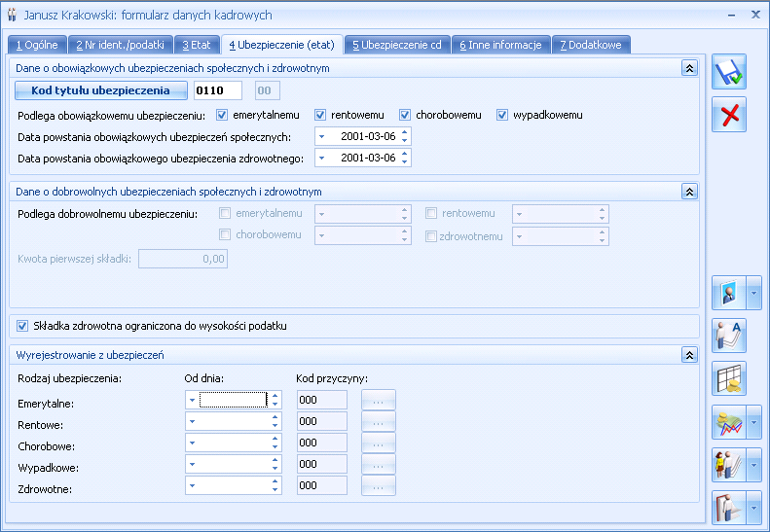Click spinner arrows on Emerytalne date

(275, 400)
